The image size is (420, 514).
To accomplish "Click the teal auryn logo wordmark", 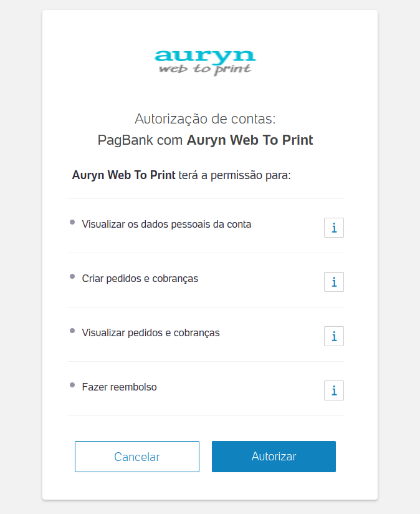I will 205,56.
